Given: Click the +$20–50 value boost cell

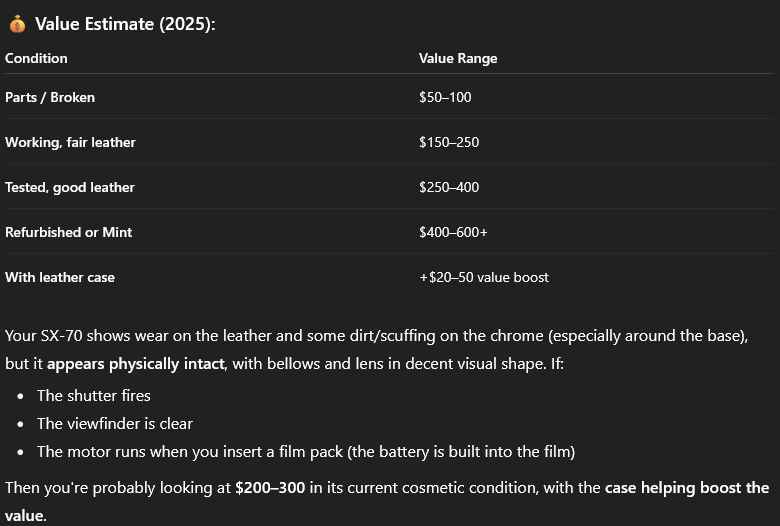Looking at the screenshot, I should (x=484, y=277).
